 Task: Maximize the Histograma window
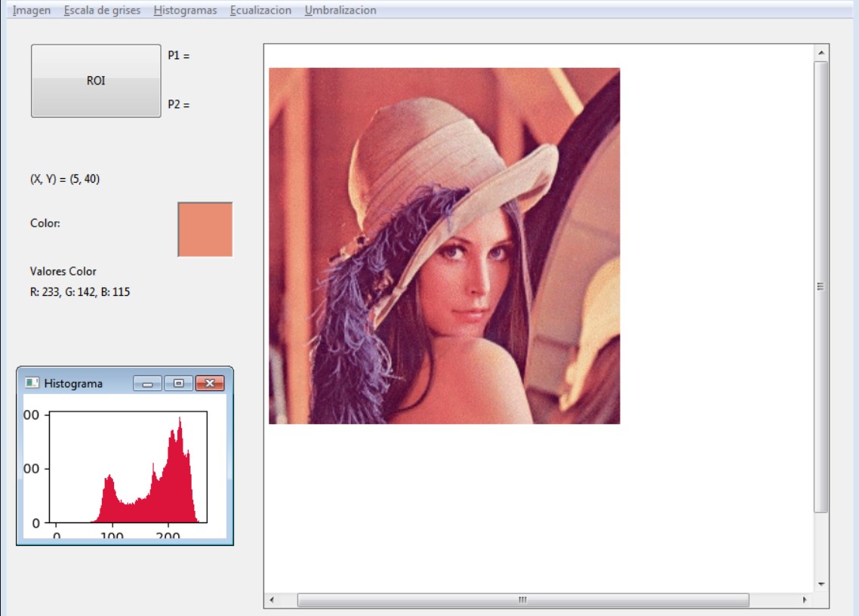pyautogui.click(x=178, y=383)
